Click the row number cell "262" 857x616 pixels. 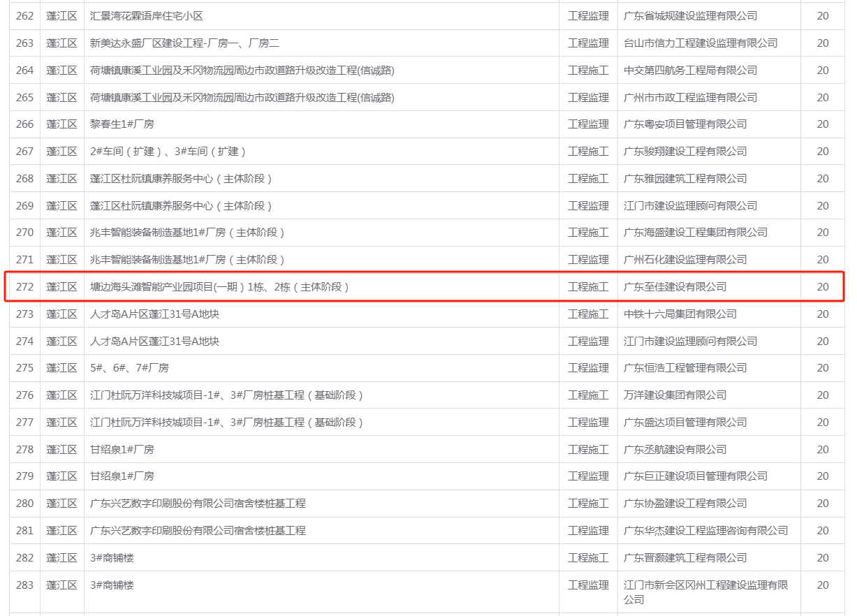pos(24,15)
